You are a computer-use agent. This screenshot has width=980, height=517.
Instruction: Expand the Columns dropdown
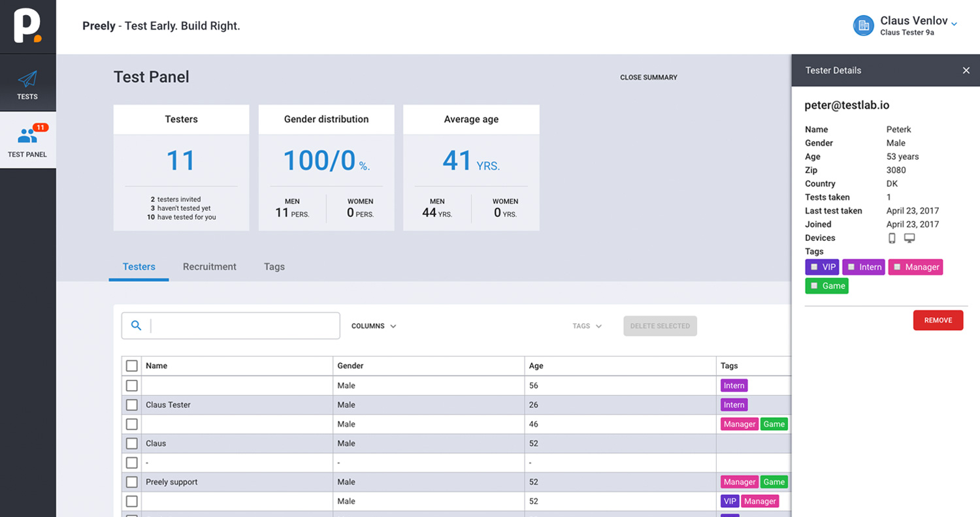(x=374, y=326)
